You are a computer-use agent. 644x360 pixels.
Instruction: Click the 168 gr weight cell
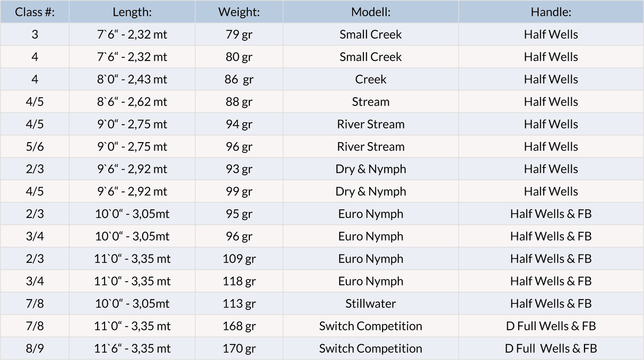[239, 326]
